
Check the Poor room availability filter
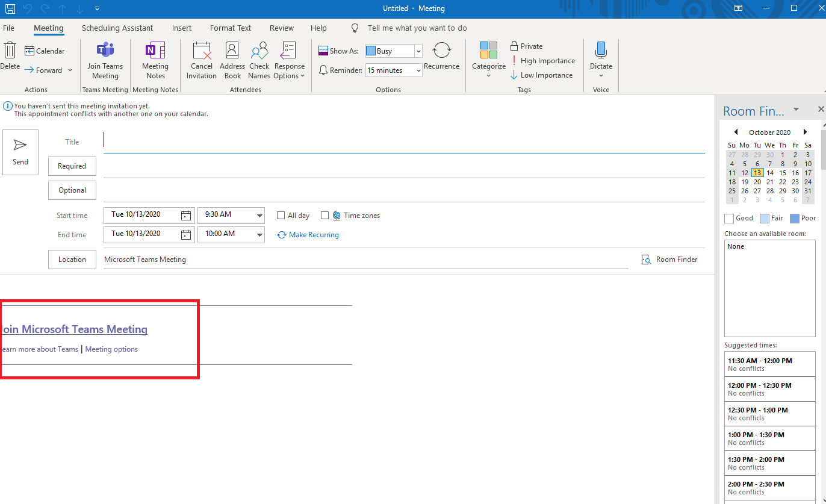click(794, 218)
